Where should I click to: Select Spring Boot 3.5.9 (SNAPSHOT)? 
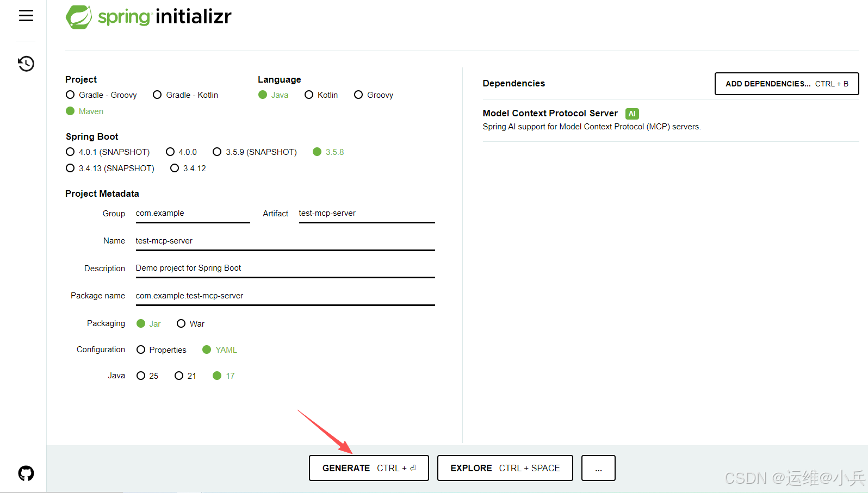tap(255, 152)
